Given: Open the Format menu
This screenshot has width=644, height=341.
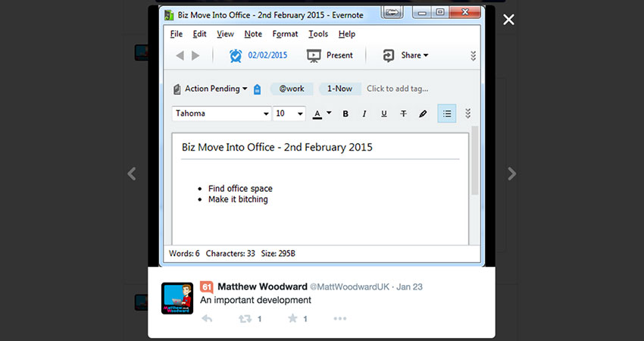Looking at the screenshot, I should click(285, 34).
